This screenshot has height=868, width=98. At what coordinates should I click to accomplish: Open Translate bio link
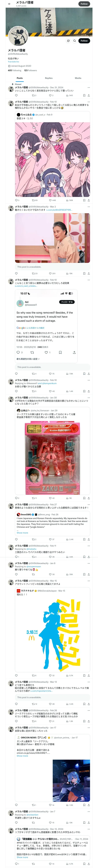click(x=14, y=62)
